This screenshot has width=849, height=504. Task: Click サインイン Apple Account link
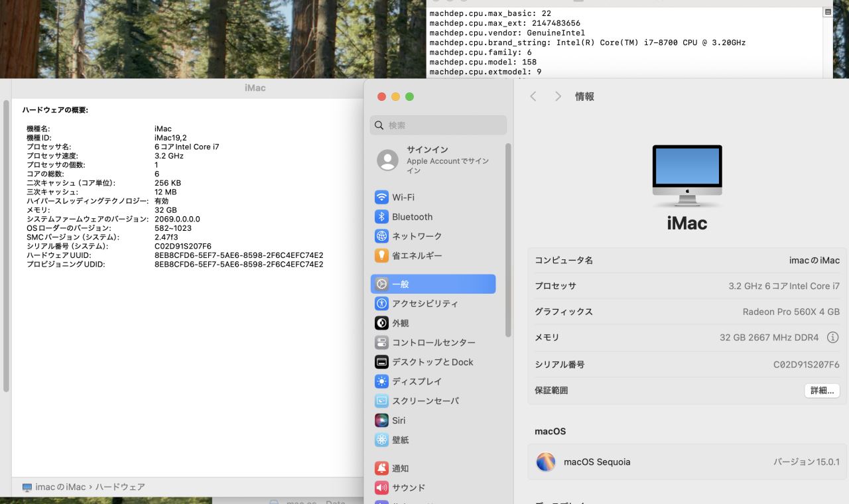tap(438, 160)
